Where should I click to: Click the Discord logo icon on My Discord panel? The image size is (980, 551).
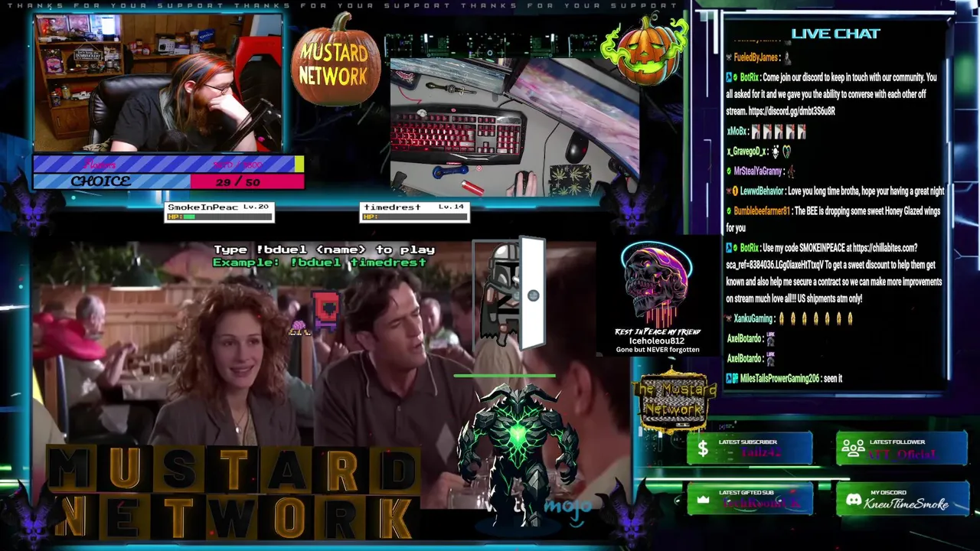(853, 500)
